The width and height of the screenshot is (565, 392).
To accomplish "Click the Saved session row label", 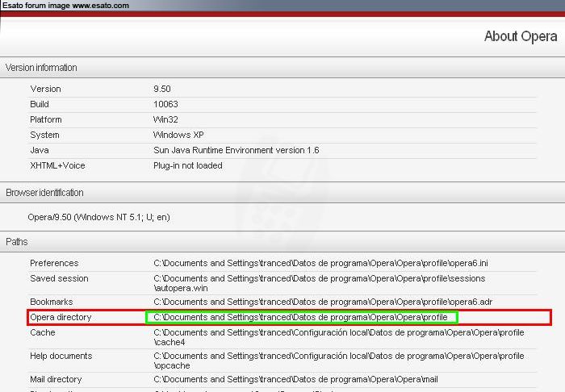I will tap(59, 278).
